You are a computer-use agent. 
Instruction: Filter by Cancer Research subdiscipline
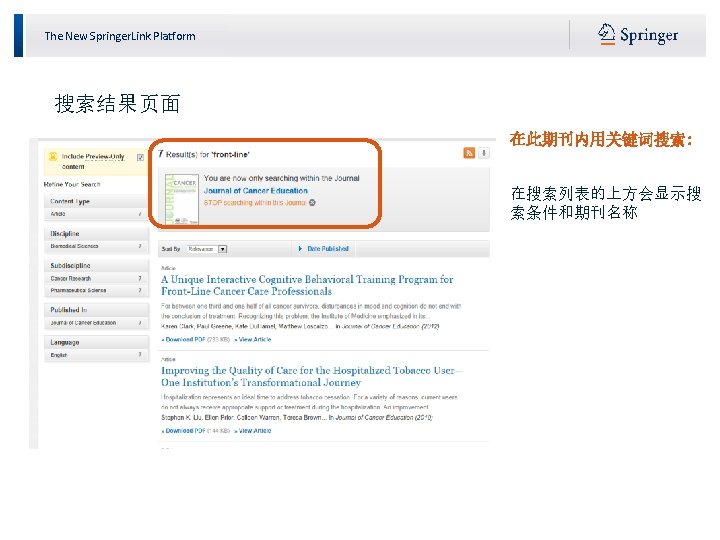point(96,278)
